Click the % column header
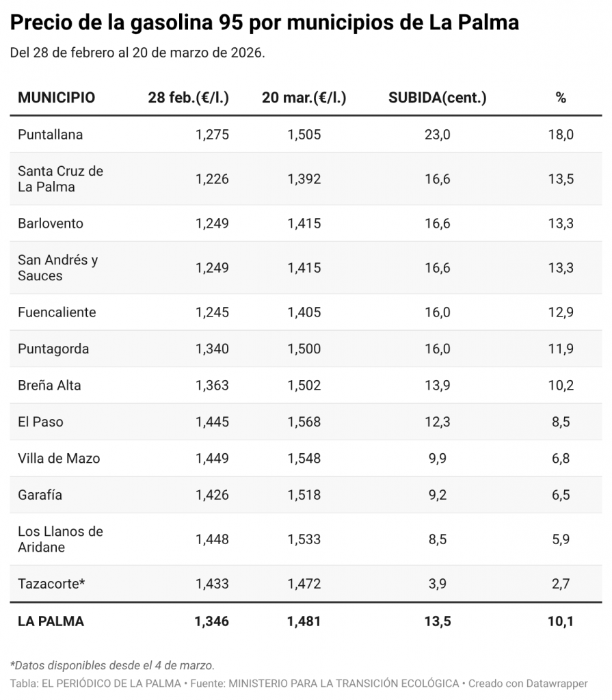Image resolution: width=612 pixels, height=700 pixels. point(561,98)
